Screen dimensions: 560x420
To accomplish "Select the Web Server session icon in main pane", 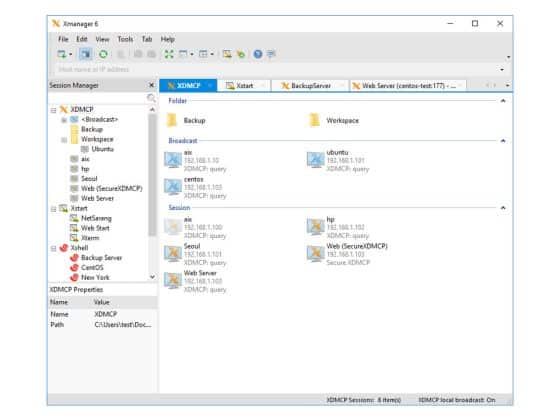I will (x=173, y=281).
